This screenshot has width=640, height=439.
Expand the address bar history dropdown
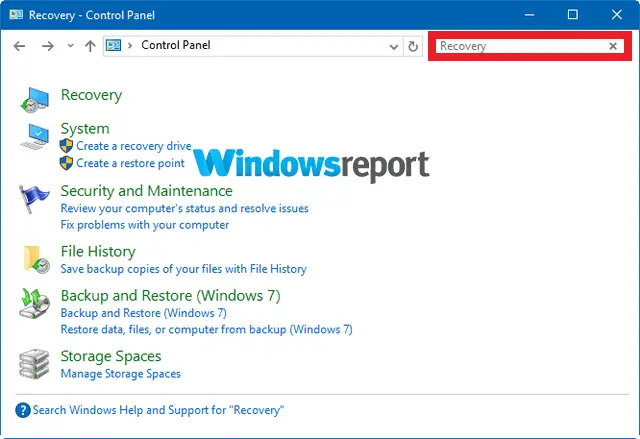(x=393, y=47)
